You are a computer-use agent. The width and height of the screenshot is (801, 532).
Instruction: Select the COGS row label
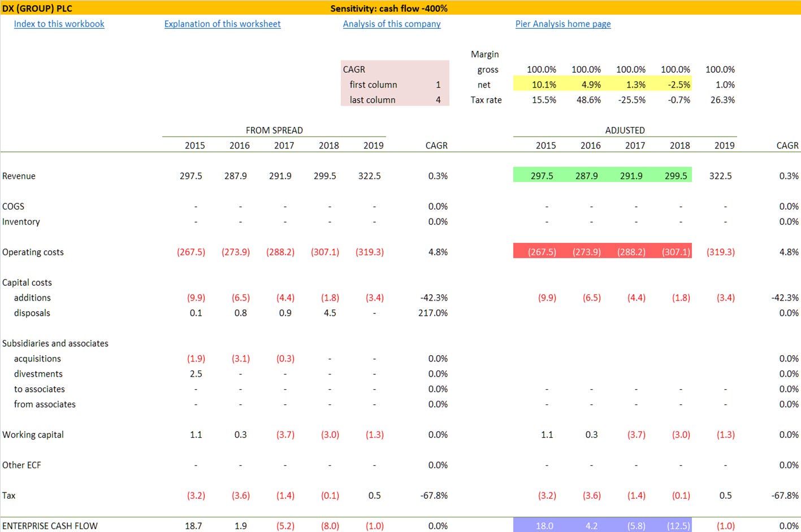[x=13, y=207]
